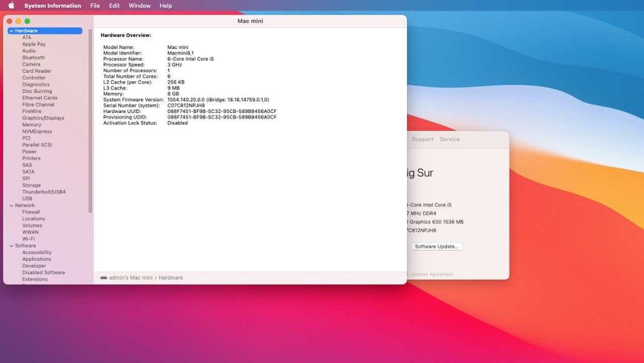Select Disabled Software under Software

44,273
